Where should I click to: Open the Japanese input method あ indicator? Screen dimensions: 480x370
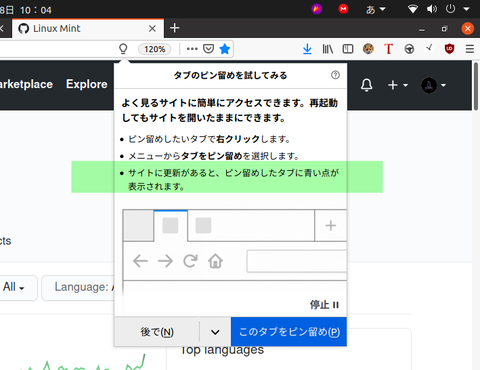coord(375,9)
